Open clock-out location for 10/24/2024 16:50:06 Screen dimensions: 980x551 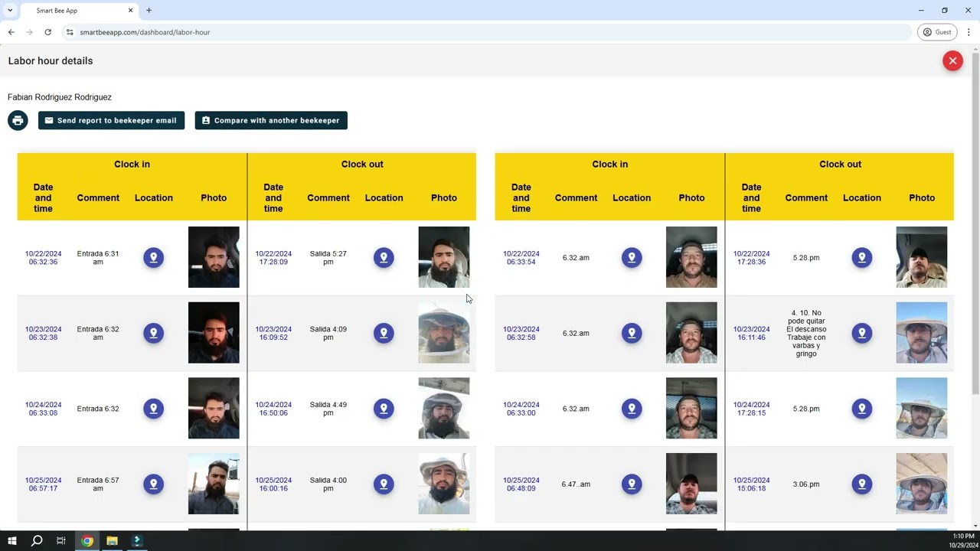384,409
